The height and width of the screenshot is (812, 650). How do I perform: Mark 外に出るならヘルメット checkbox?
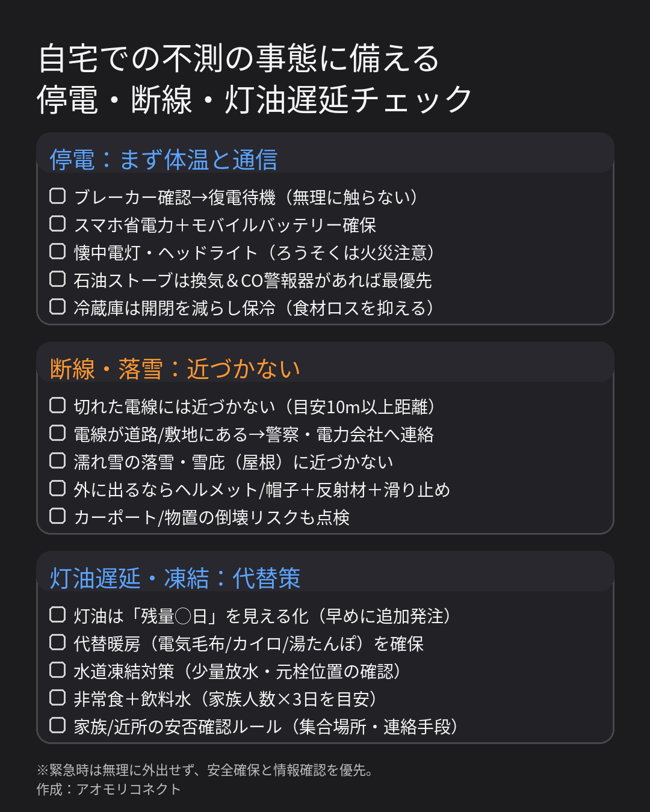57,488
